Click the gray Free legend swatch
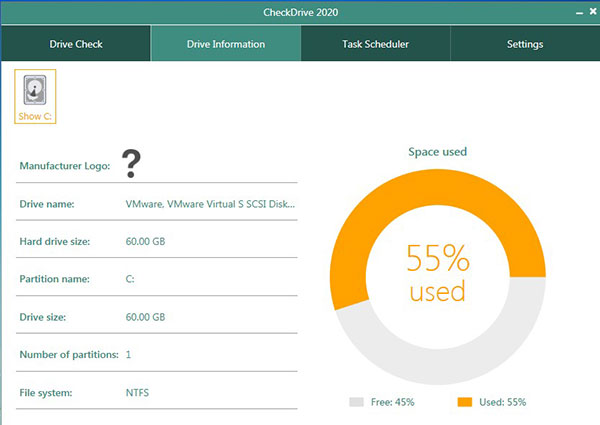 click(x=357, y=402)
